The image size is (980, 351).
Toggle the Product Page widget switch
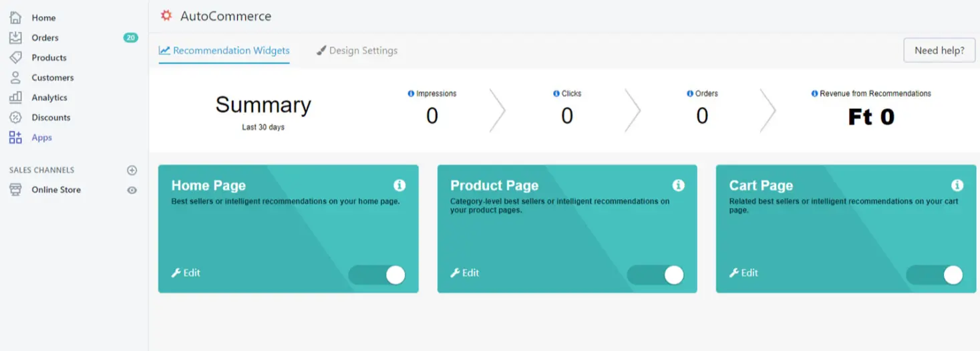coord(656,275)
